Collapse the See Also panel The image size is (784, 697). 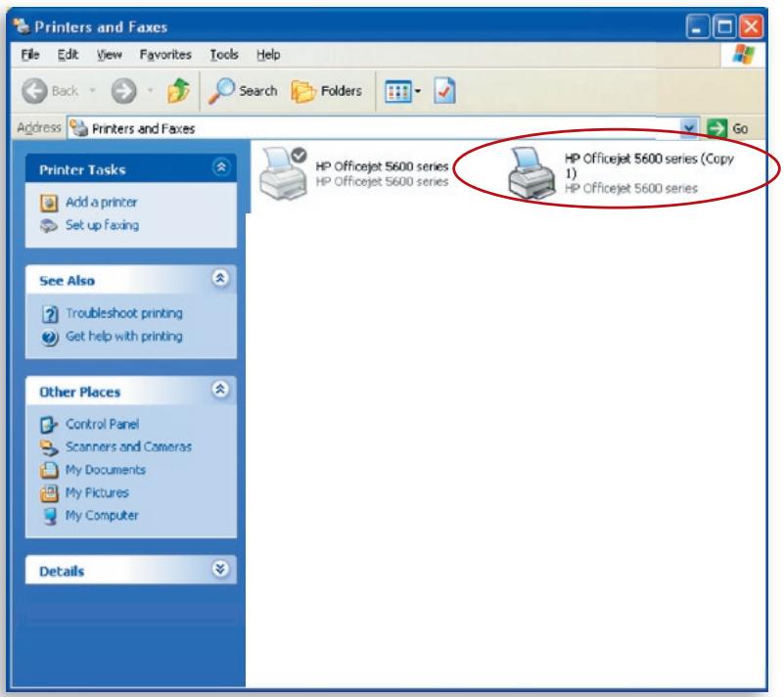[220, 278]
